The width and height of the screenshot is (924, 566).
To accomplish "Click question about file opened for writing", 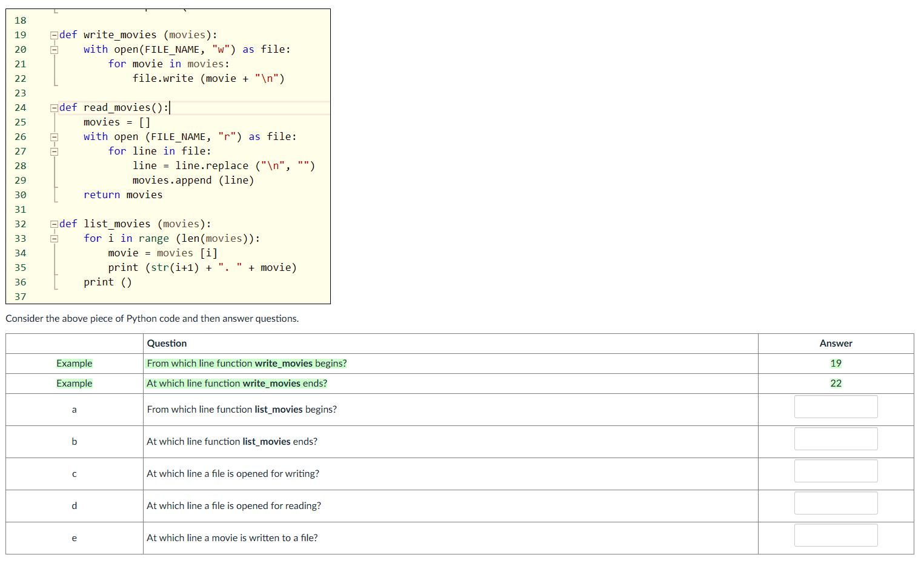I will (233, 474).
